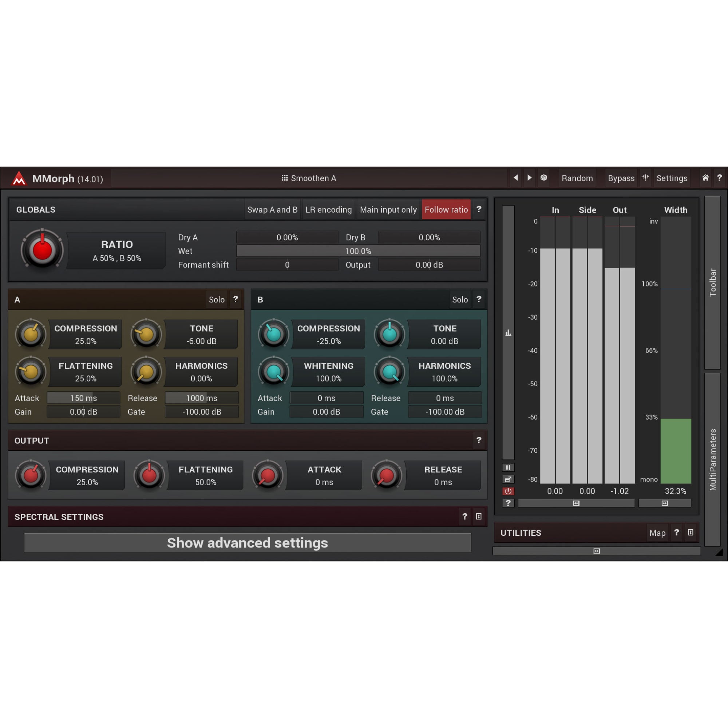This screenshot has height=728, width=728.
Task: Solo input A
Action: pyautogui.click(x=217, y=300)
